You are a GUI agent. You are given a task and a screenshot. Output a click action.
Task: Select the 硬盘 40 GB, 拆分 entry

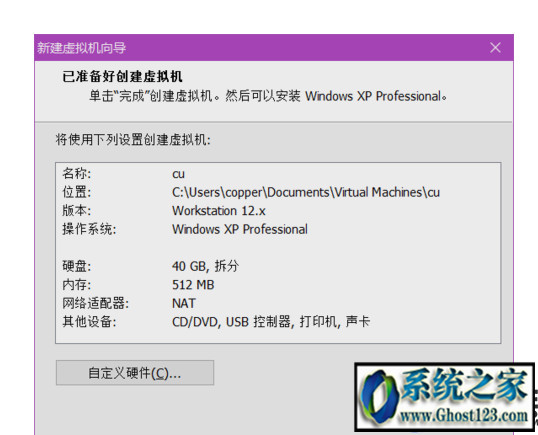(x=206, y=266)
